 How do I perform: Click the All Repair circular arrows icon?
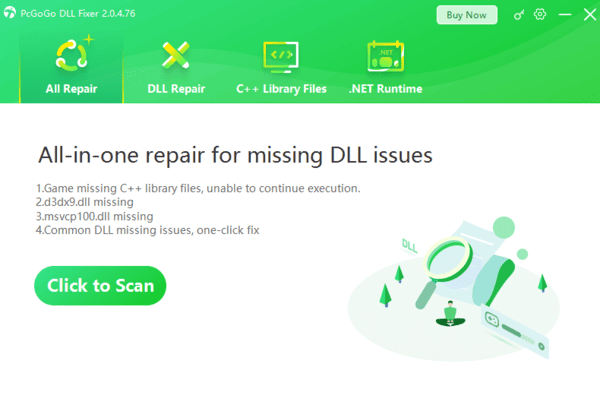point(73,54)
